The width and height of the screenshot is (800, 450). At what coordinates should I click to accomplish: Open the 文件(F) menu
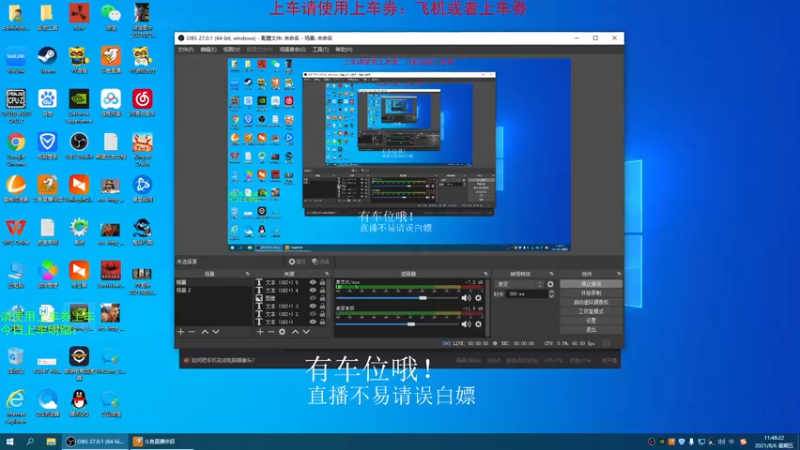pyautogui.click(x=186, y=49)
